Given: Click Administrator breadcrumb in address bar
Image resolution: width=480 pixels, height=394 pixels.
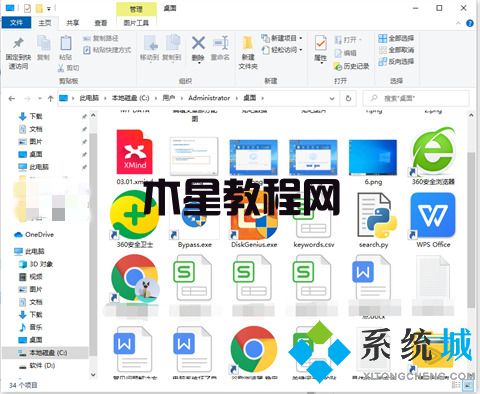Looking at the screenshot, I should (x=209, y=98).
